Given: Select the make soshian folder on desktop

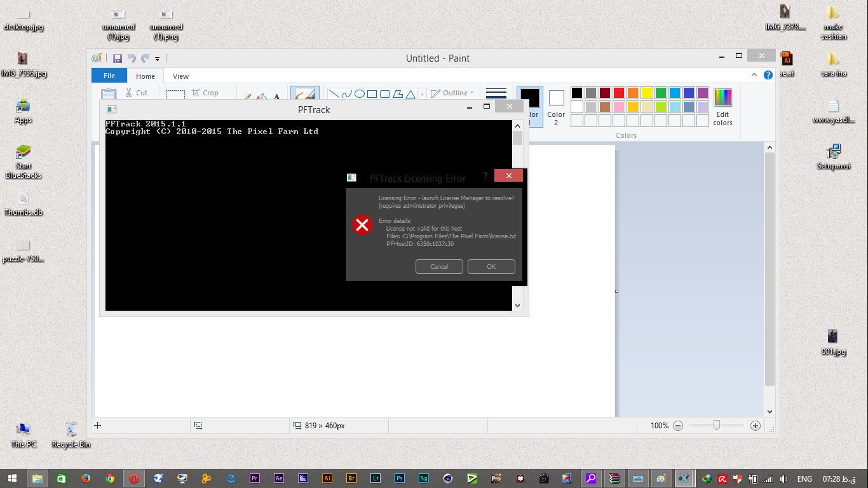Looking at the screenshot, I should tap(833, 22).
